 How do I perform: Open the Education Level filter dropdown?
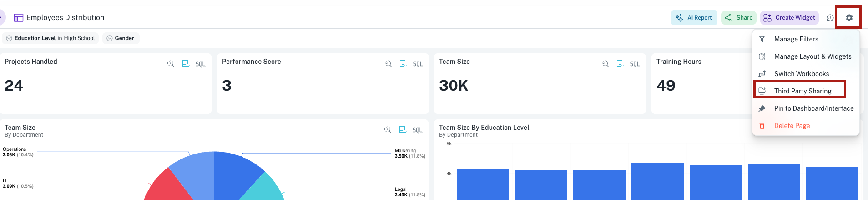(x=50, y=38)
